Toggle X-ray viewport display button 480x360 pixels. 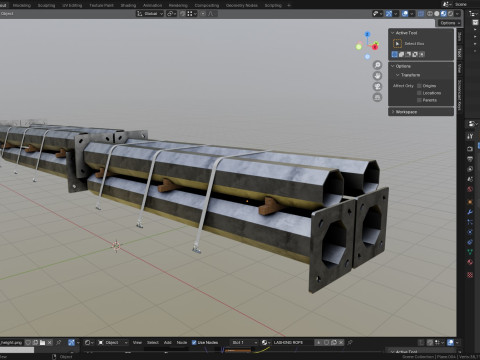pyautogui.click(x=421, y=14)
